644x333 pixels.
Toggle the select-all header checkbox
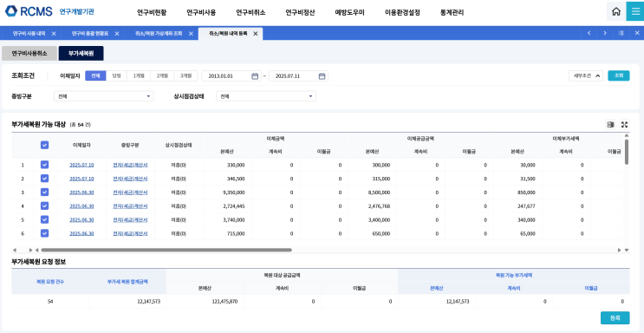[x=45, y=145]
